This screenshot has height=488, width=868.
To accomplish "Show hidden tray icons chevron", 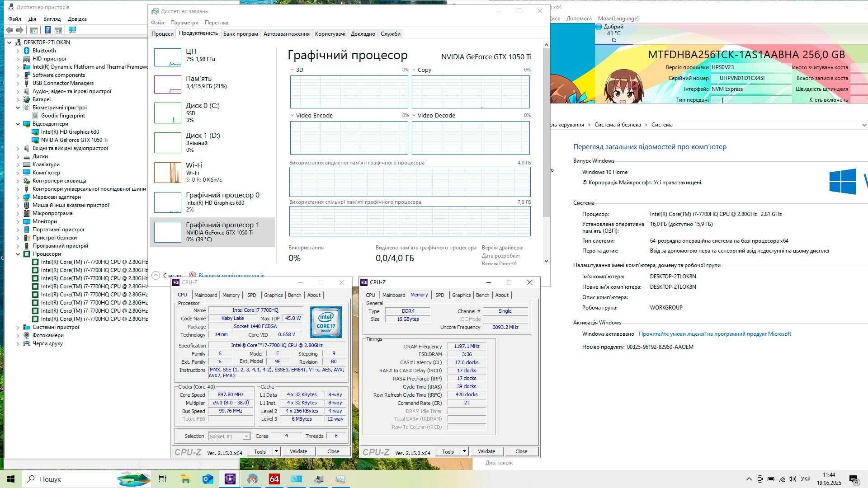I will coord(749,479).
